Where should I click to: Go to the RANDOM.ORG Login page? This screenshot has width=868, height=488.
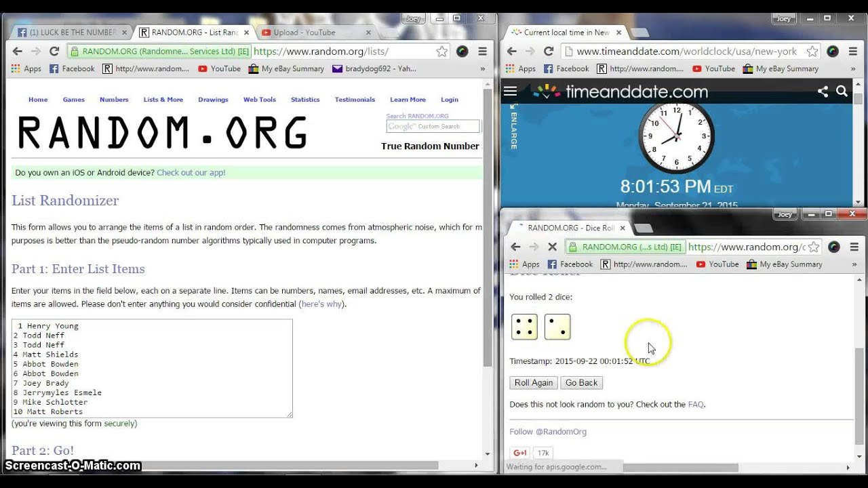(450, 100)
